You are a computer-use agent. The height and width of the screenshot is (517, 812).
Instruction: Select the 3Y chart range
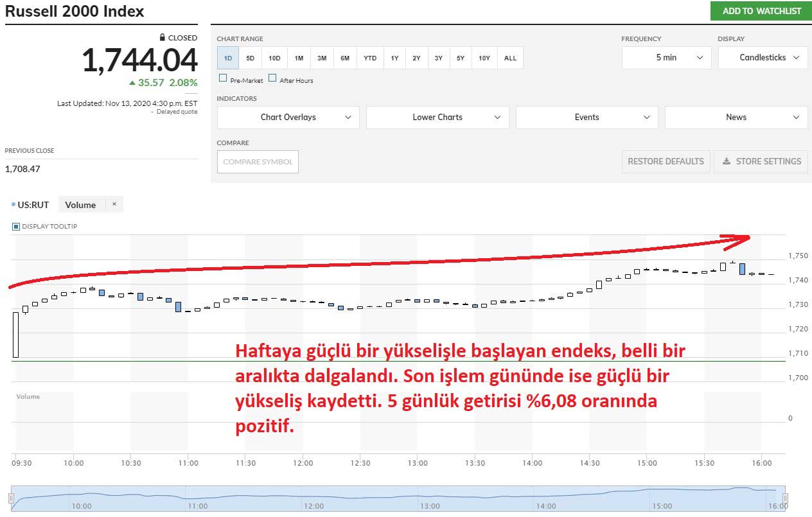click(438, 58)
